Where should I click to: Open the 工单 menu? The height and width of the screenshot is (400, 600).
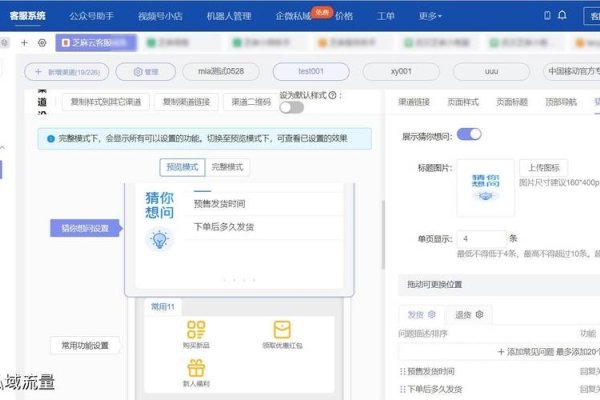386,16
